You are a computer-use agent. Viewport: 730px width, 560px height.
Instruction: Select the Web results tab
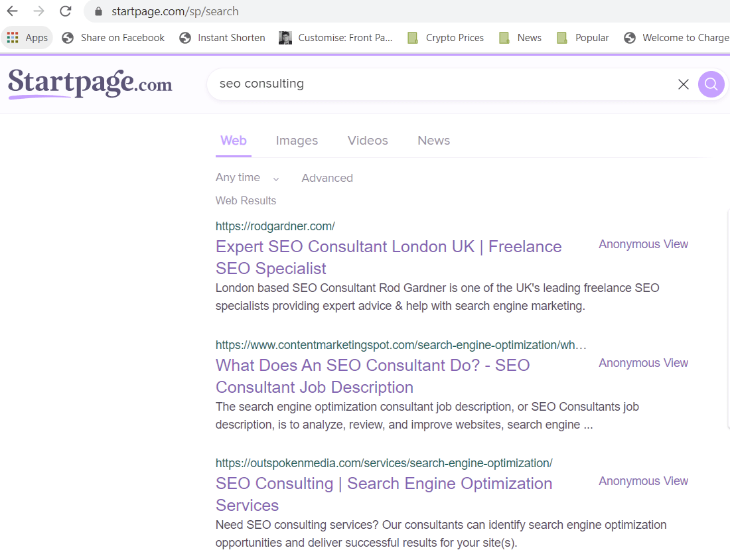tap(233, 141)
